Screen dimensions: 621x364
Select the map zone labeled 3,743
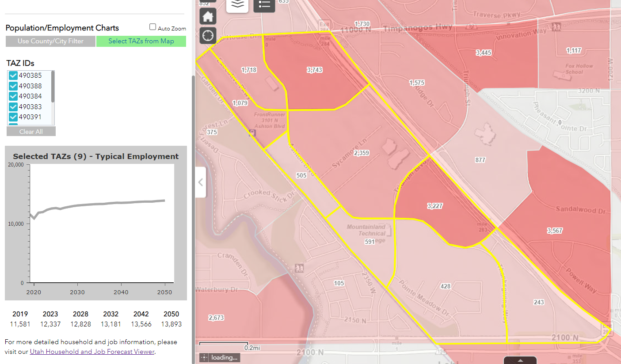tap(314, 70)
